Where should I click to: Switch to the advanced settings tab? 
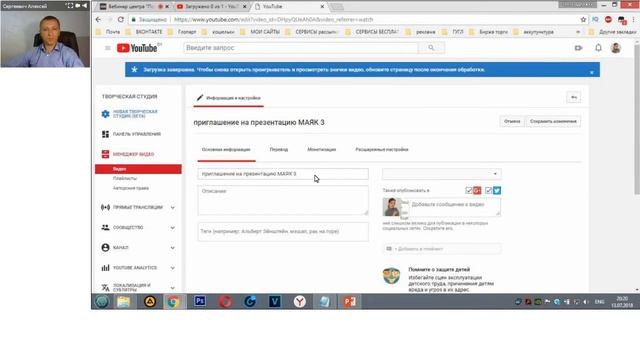tap(382, 150)
